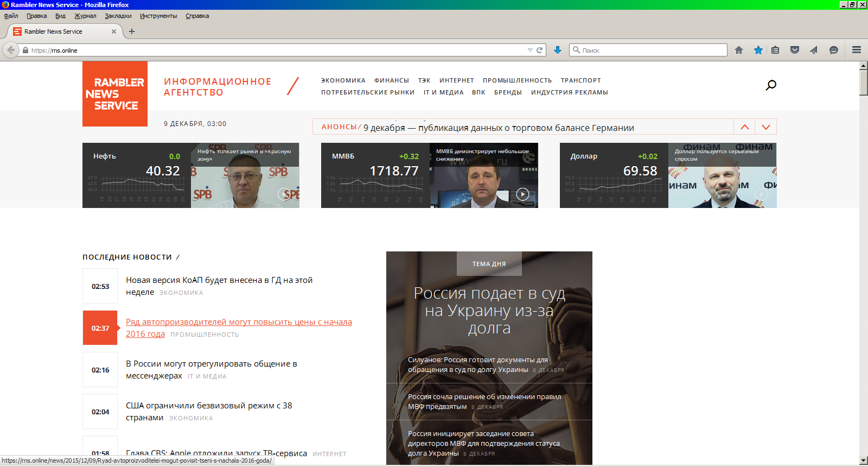Click the Firefox home icon
The width and height of the screenshot is (868, 467).
[x=738, y=50]
